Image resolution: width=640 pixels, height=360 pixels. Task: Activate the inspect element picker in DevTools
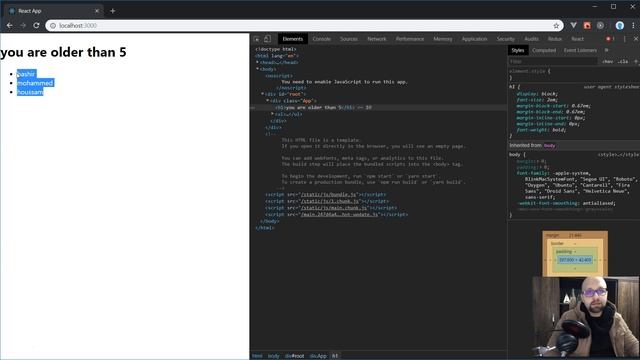click(257, 39)
